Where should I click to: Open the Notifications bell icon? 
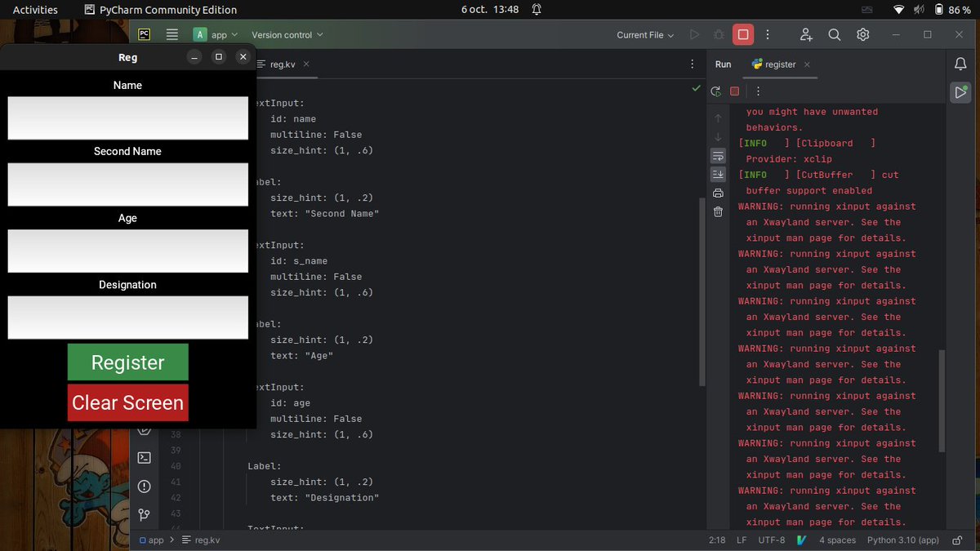960,64
